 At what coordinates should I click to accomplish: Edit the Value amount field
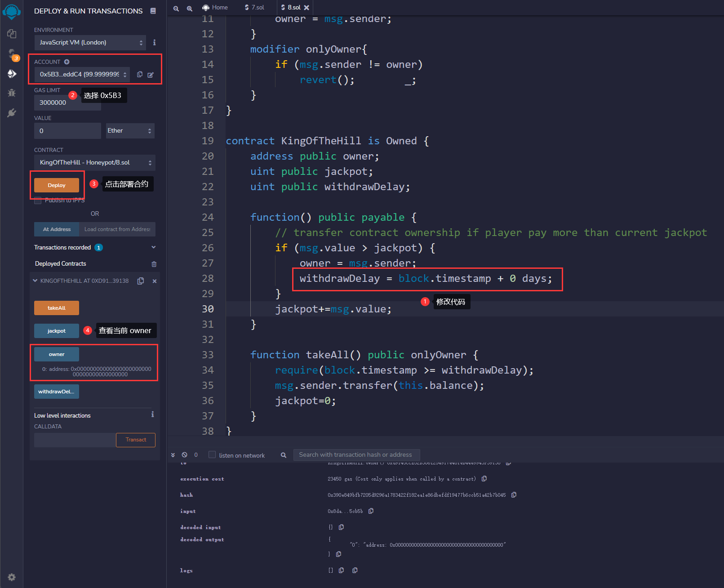point(67,131)
